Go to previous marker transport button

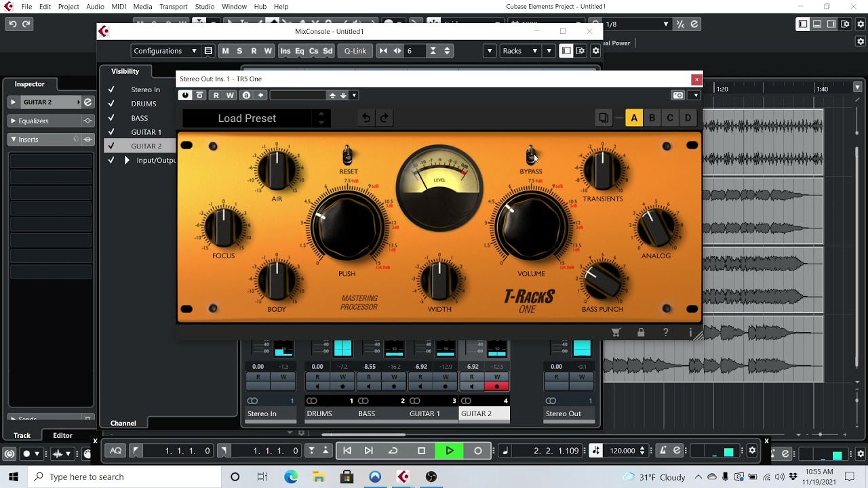[347, 451]
